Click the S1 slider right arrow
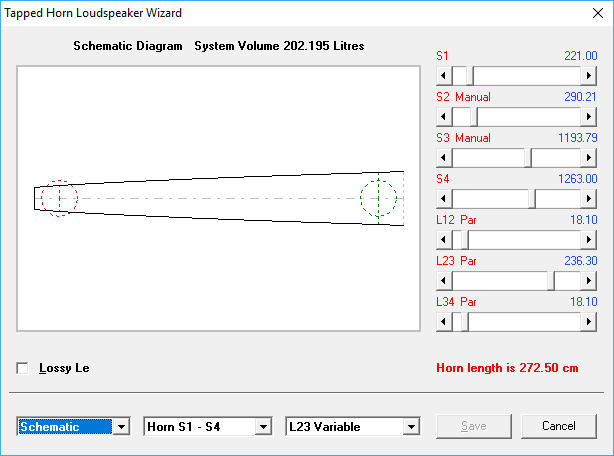The image size is (614, 456). coord(590,76)
